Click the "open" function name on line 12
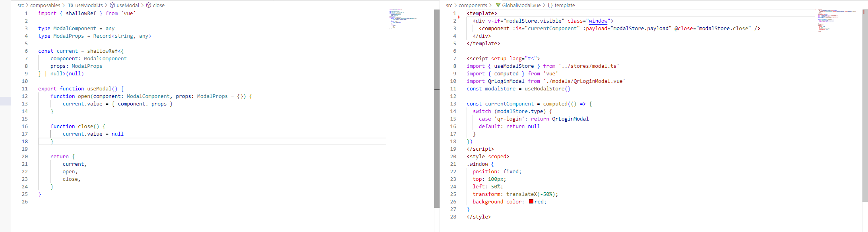868x232 pixels. tap(84, 96)
